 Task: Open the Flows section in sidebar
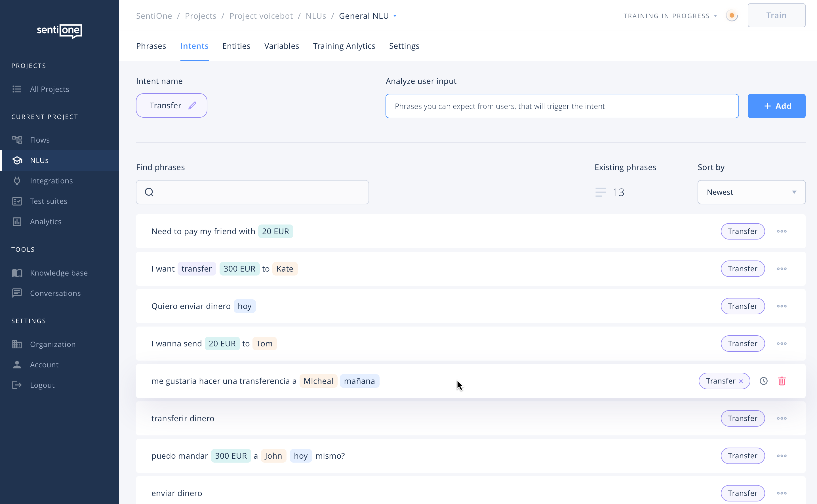tap(40, 140)
